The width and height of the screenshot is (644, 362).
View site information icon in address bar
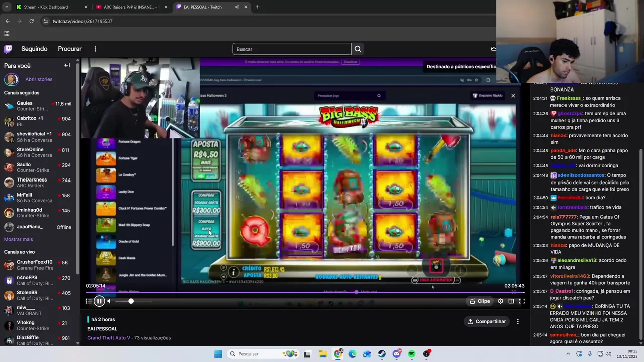46,21
